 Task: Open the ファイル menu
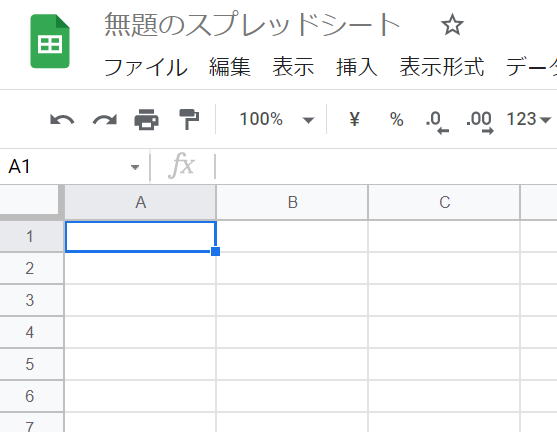(x=146, y=67)
